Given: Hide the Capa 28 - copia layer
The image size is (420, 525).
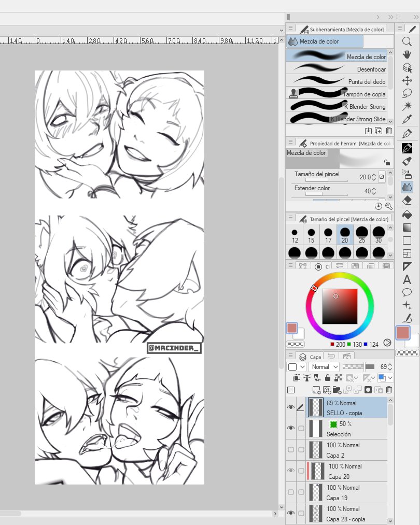Looking at the screenshot, I should pyautogui.click(x=291, y=513).
